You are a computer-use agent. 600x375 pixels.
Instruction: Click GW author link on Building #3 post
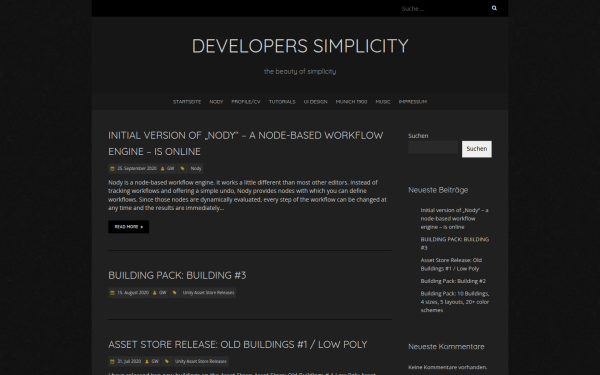163,293
